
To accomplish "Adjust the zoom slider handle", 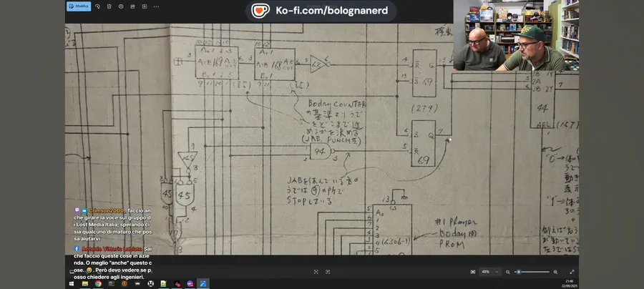I will [519, 272].
